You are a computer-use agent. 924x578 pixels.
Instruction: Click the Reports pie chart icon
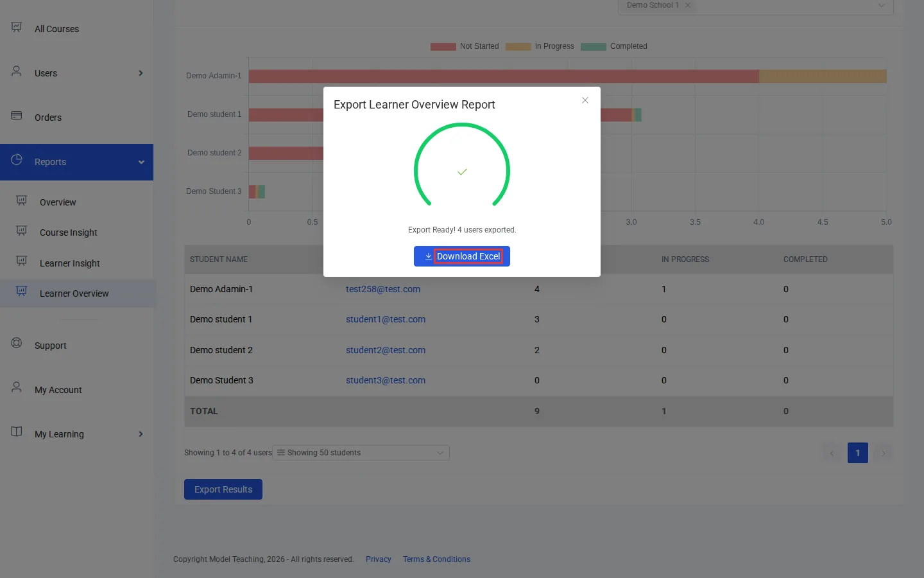pos(17,160)
